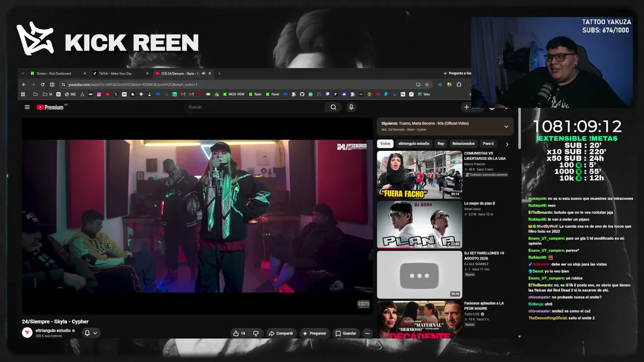Open the apps grid icon on the bookmarks bar
Screen dimensions: 644x362
coord(23,94)
